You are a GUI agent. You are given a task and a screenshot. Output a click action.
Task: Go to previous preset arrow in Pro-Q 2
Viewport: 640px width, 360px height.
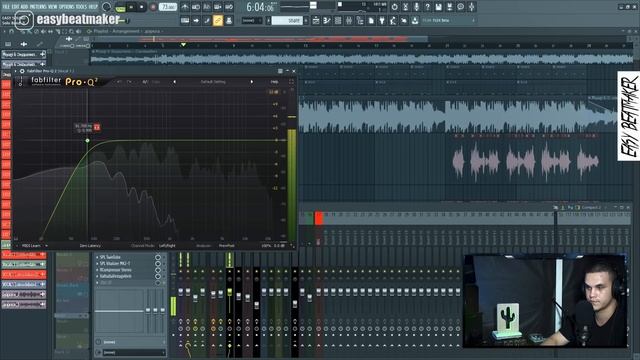(x=175, y=82)
